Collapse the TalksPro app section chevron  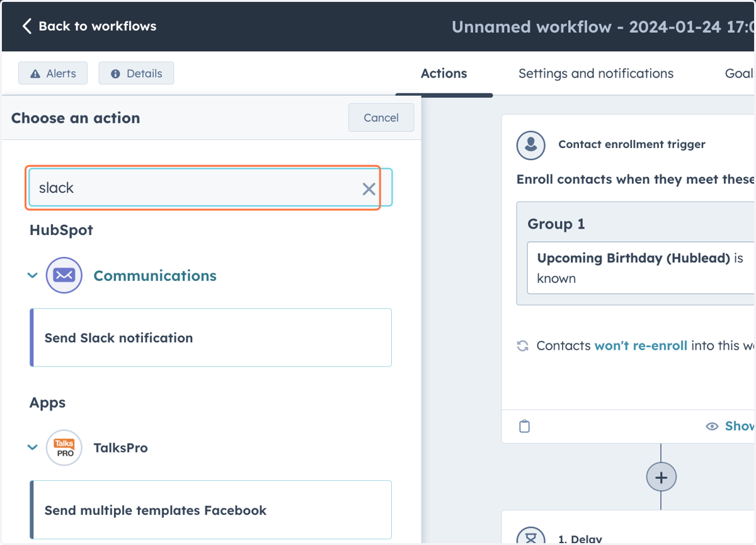(x=33, y=448)
